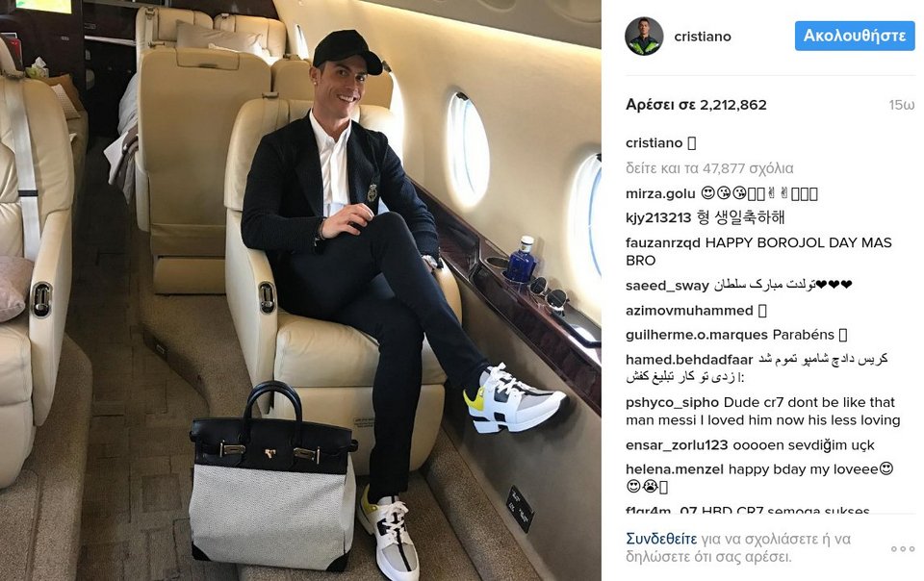The width and height of the screenshot is (924, 581).
Task: Visit ensar_zorlu123 profile
Action: click(677, 445)
